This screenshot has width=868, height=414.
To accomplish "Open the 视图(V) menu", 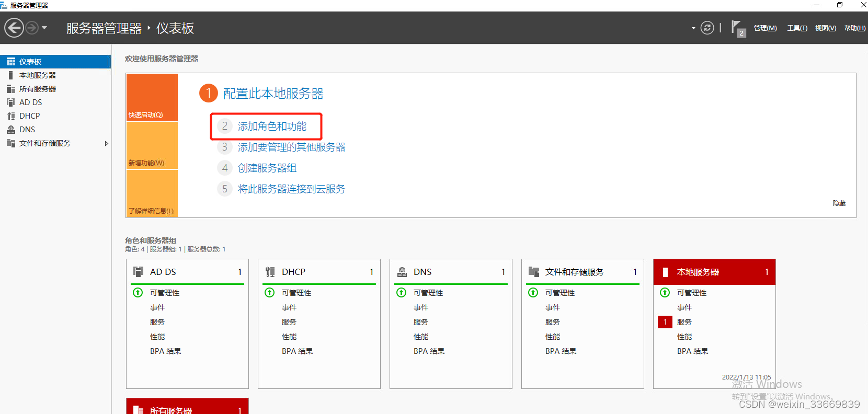I will pos(825,28).
